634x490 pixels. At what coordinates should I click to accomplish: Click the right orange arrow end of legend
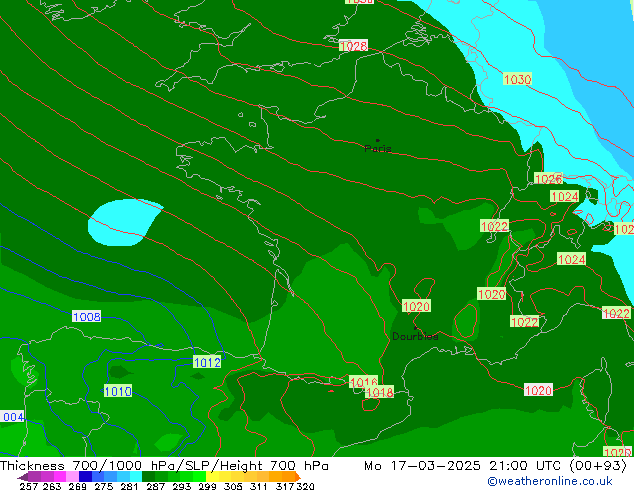click(298, 477)
